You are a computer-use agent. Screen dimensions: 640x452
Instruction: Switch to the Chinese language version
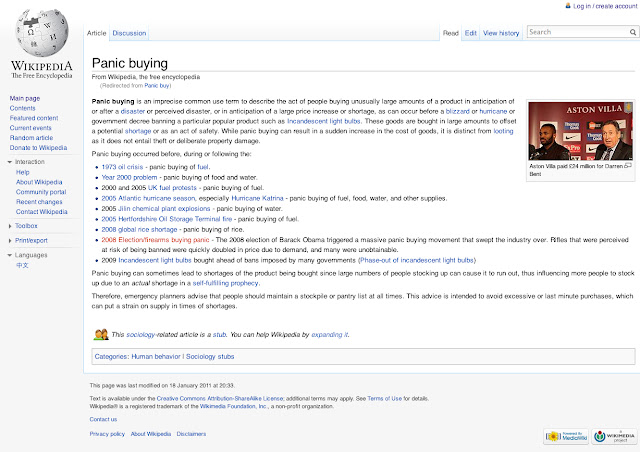[x=22, y=265]
